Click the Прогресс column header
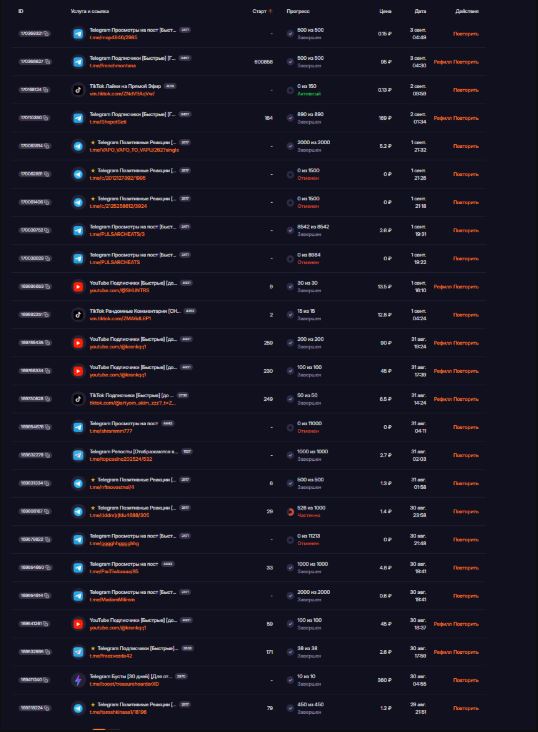Image resolution: width=538 pixels, height=732 pixels. (298, 11)
